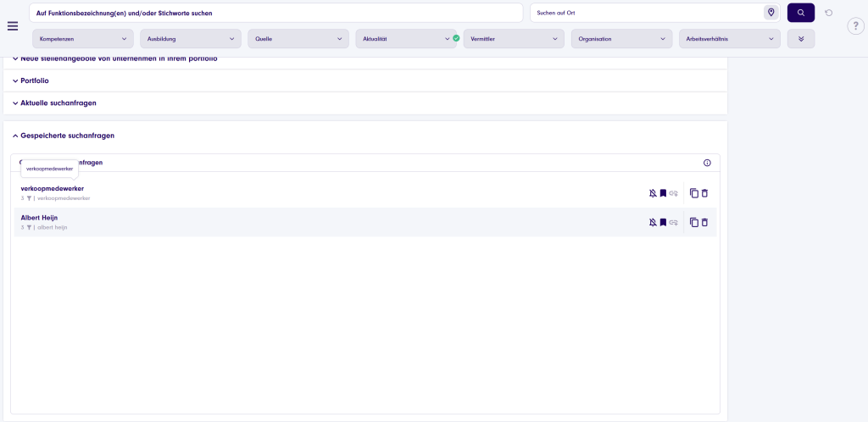Toggle bookmark for Albert Heijn search
The width and height of the screenshot is (868, 422).
click(663, 222)
